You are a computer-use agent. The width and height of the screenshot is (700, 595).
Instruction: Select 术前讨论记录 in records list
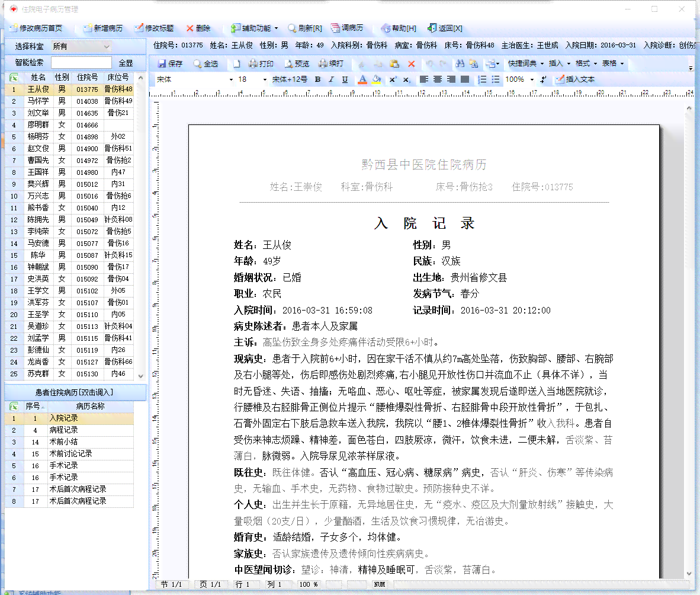(x=69, y=453)
